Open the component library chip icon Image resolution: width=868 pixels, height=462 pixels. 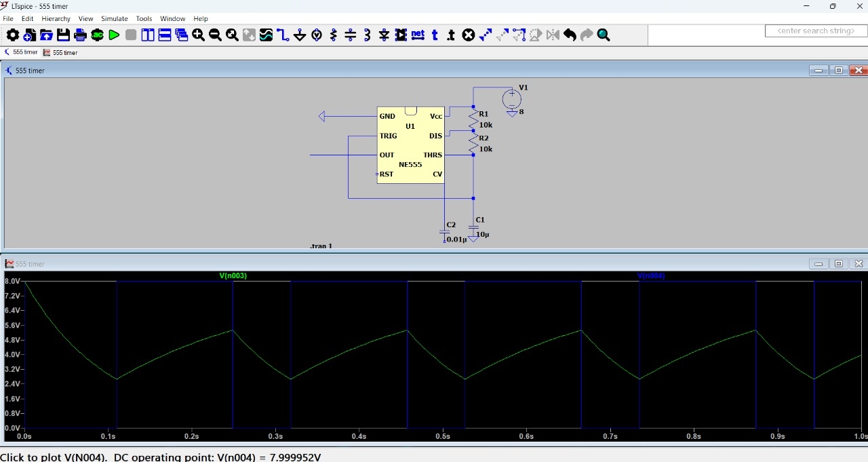tap(401, 35)
